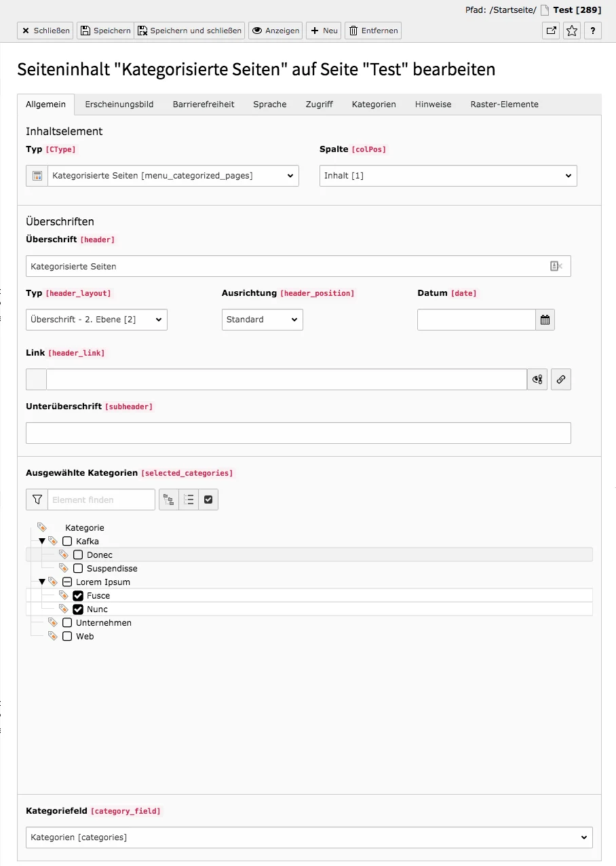Open the calendar picker for the Datum field
Image resolution: width=616 pixels, height=866 pixels.
click(x=545, y=320)
